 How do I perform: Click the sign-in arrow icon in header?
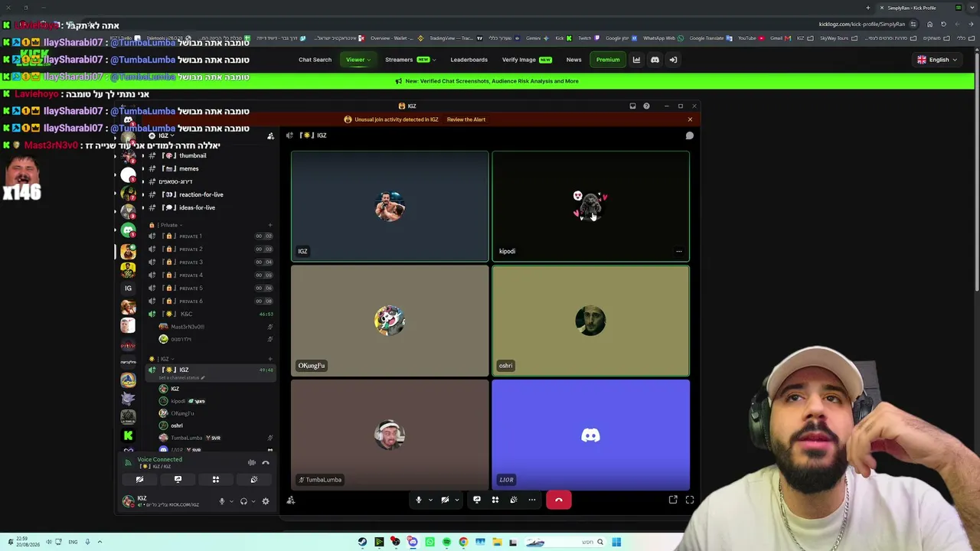tap(673, 60)
